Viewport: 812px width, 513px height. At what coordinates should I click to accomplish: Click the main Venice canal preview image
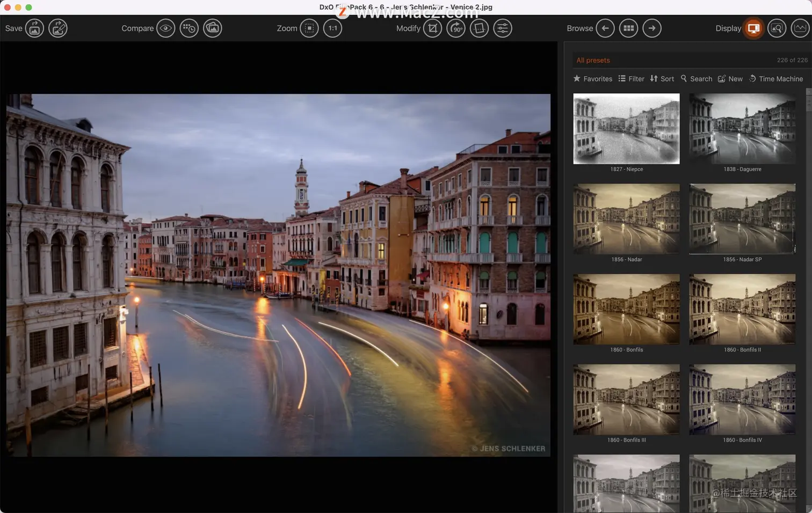[x=278, y=275]
